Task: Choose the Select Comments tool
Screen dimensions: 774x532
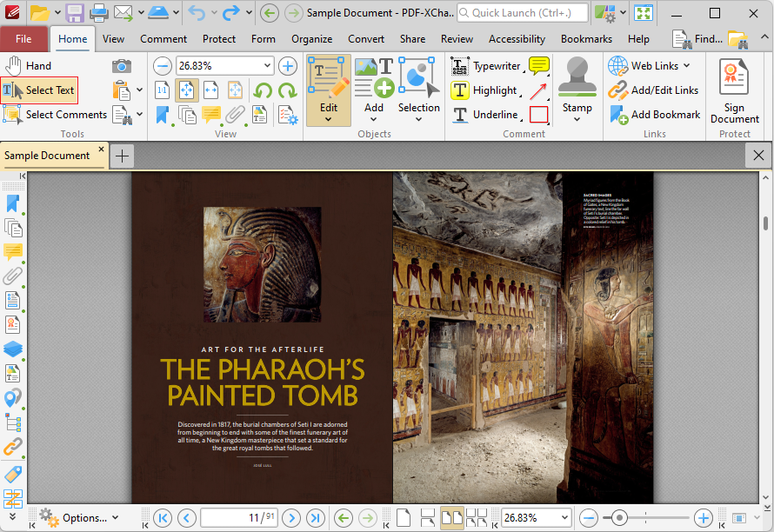Action: (x=55, y=115)
